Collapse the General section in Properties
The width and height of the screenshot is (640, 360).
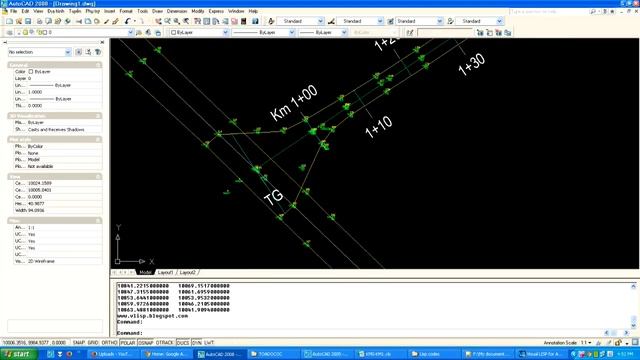point(98,65)
